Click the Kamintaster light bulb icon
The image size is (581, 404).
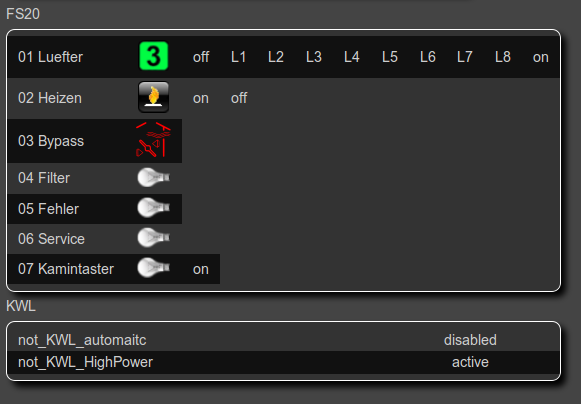click(153, 268)
